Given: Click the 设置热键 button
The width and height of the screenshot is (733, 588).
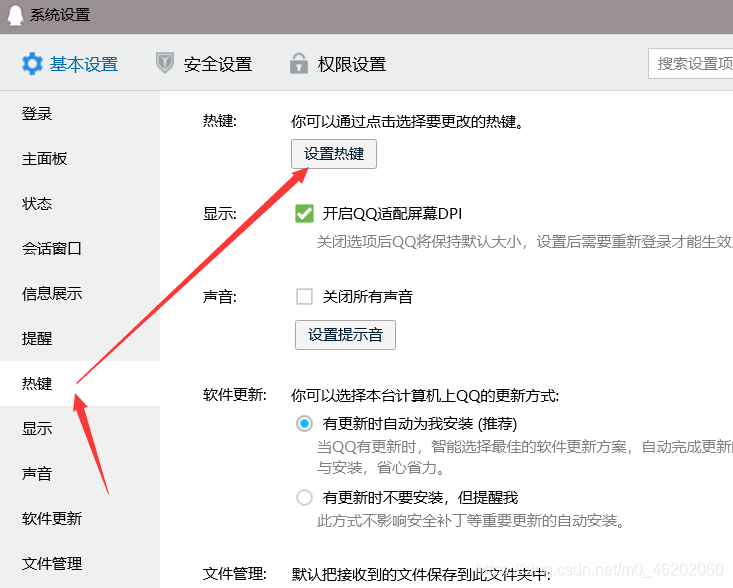Looking at the screenshot, I should 334,154.
